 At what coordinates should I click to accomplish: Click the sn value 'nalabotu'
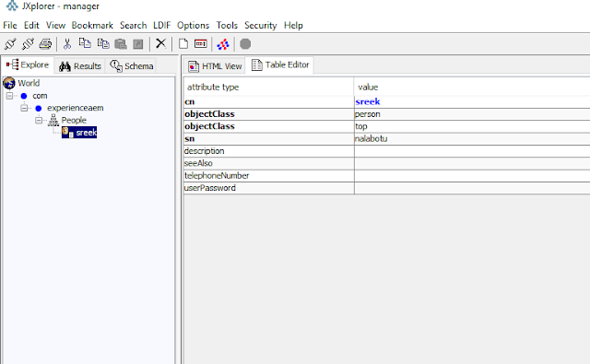[472, 139]
